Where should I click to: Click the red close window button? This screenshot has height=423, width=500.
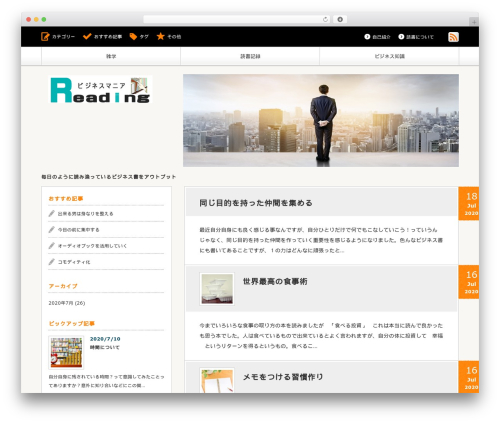pos(28,19)
